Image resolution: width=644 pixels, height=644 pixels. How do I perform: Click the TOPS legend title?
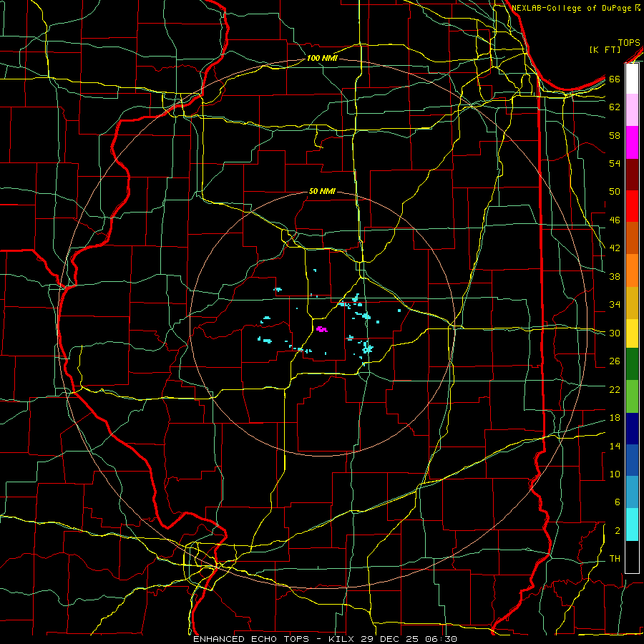(629, 42)
